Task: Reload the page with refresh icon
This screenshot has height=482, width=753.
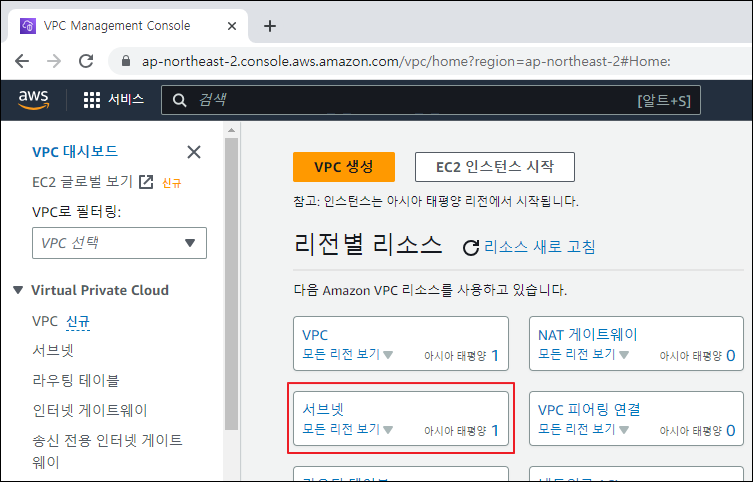Action: click(86, 61)
